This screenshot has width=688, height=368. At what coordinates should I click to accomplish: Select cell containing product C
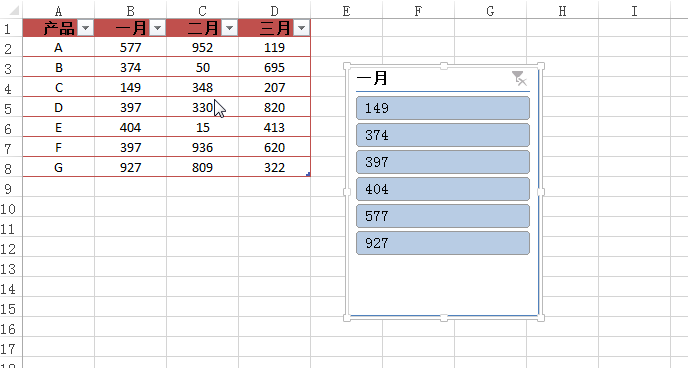[58, 87]
